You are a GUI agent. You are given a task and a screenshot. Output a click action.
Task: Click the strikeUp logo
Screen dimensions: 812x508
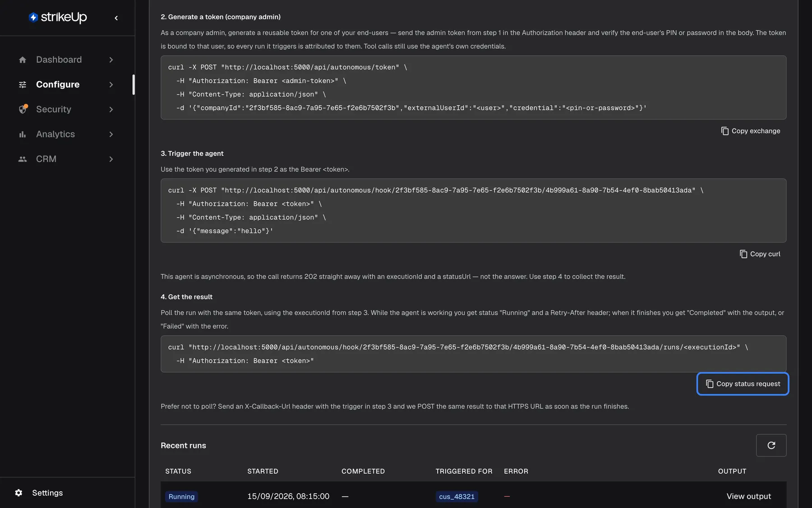pos(58,17)
